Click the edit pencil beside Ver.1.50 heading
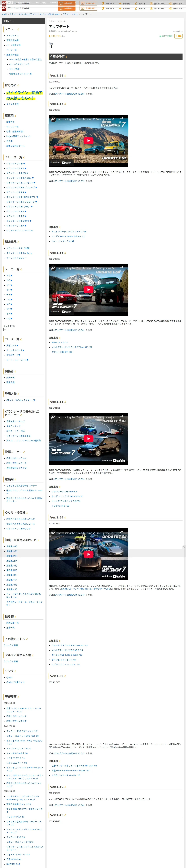 tap(65, 787)
